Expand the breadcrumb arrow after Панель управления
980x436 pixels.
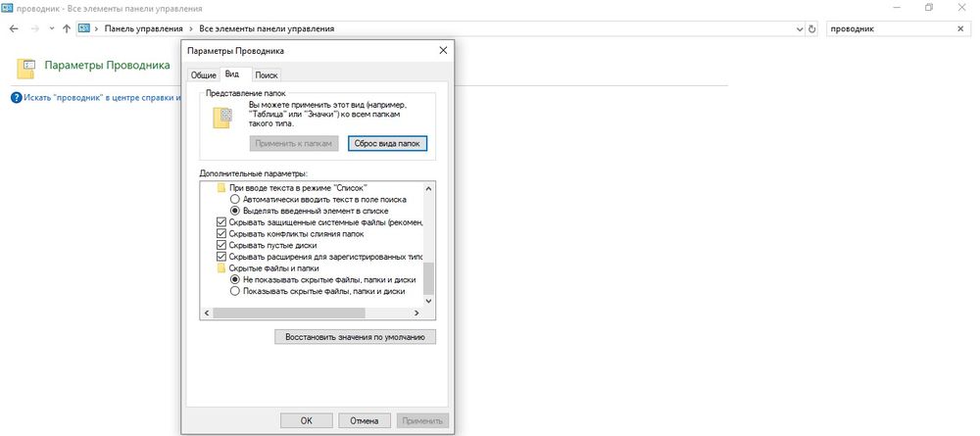(x=192, y=29)
